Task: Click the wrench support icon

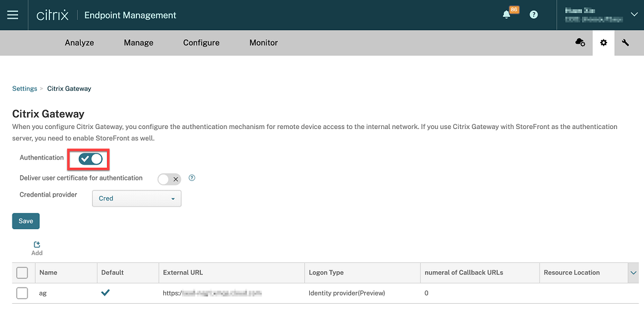Action: coord(626,43)
